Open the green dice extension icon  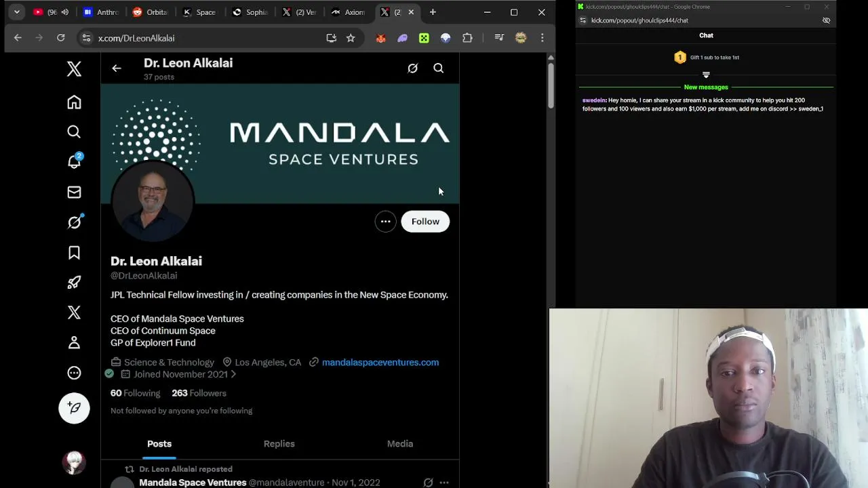424,38
